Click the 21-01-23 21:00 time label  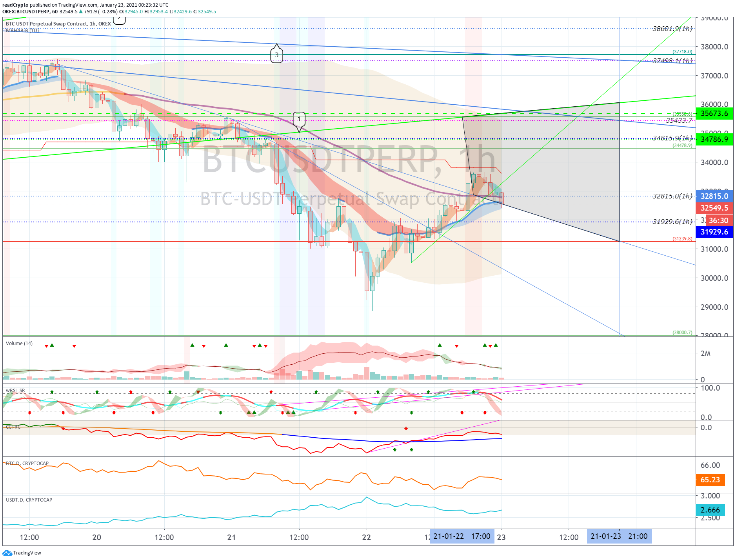pyautogui.click(x=619, y=536)
